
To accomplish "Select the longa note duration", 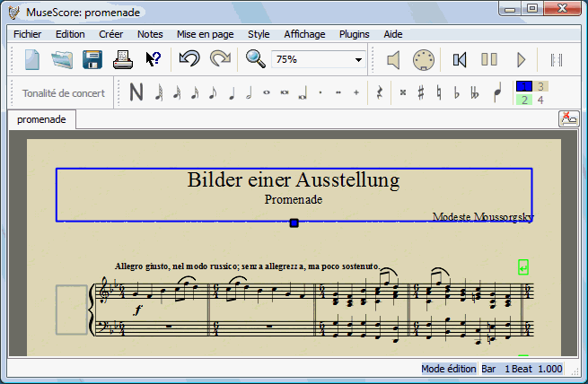I will pos(303,93).
